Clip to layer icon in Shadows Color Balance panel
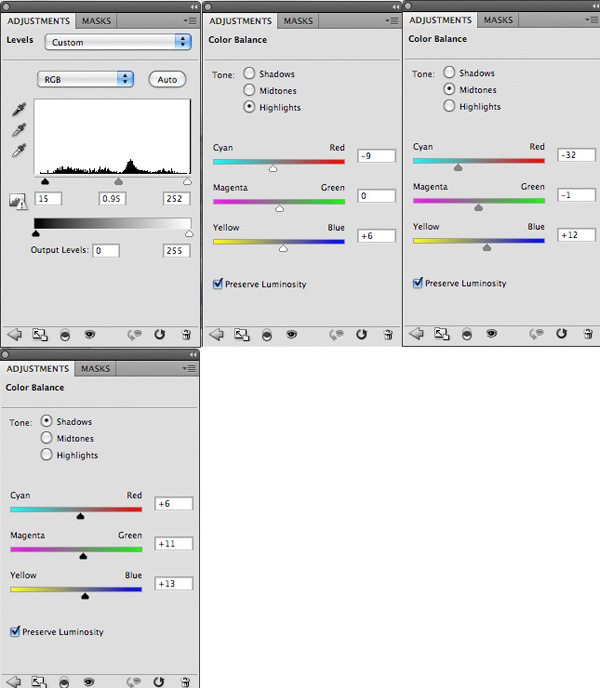The width and height of the screenshot is (600, 688). point(64,682)
